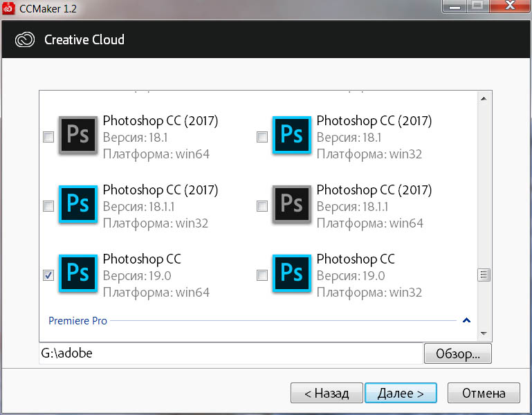Click CCMaker app icon in title bar
The height and width of the screenshot is (415, 532).
[9, 8]
